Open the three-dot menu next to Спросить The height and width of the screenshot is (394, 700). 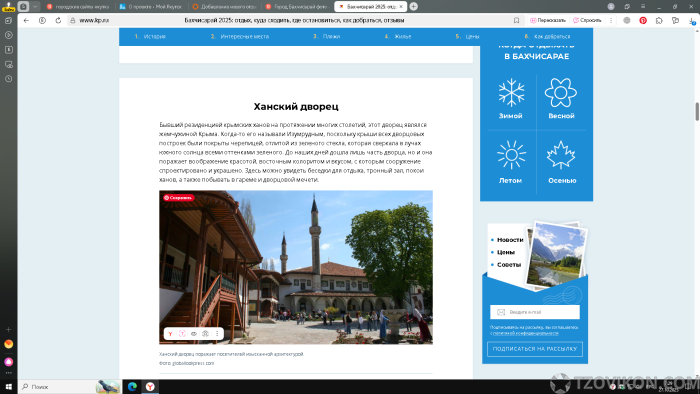[x=611, y=21]
